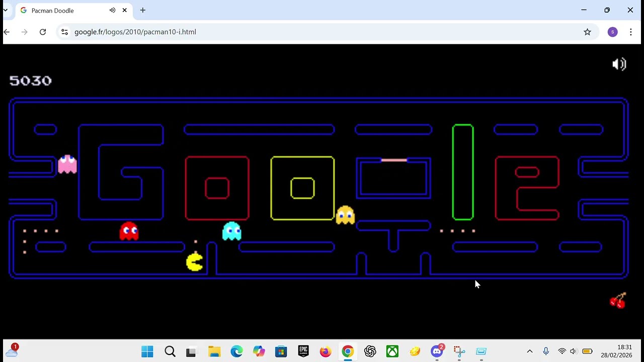Click the red Blinky ghost
Screen dimensions: 644x362
pyautogui.click(x=129, y=231)
